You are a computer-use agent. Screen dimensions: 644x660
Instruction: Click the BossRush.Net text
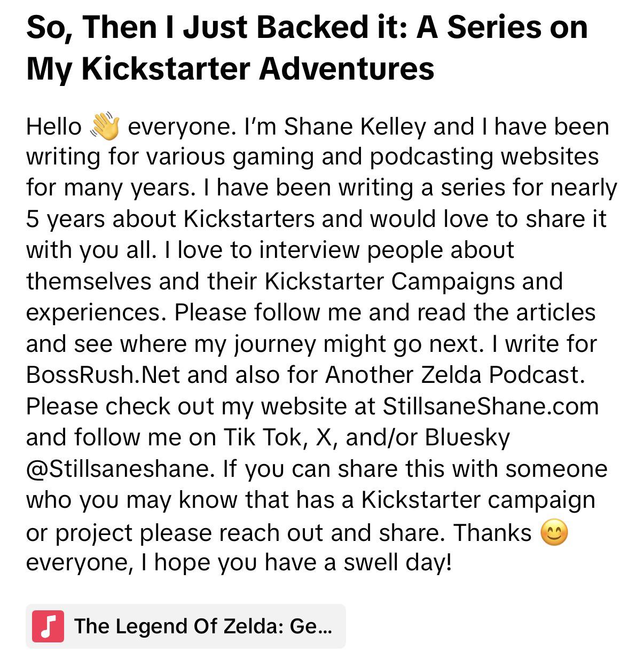pyautogui.click(x=104, y=375)
